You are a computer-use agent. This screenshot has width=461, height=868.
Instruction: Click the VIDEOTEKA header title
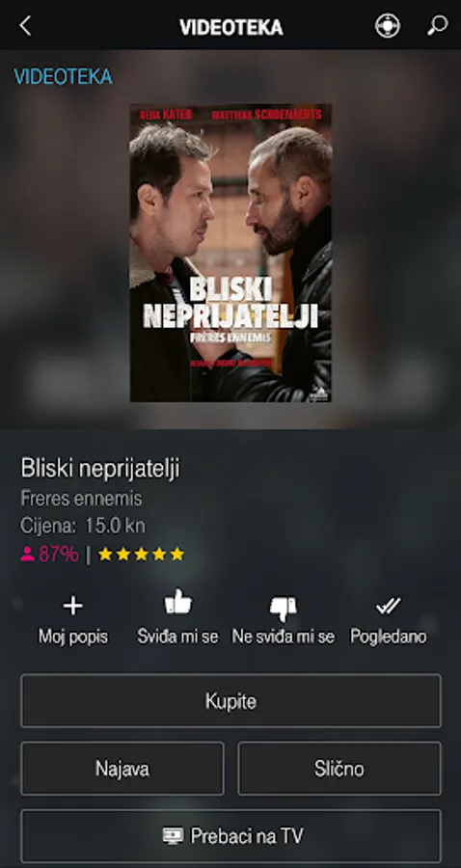[x=230, y=27]
